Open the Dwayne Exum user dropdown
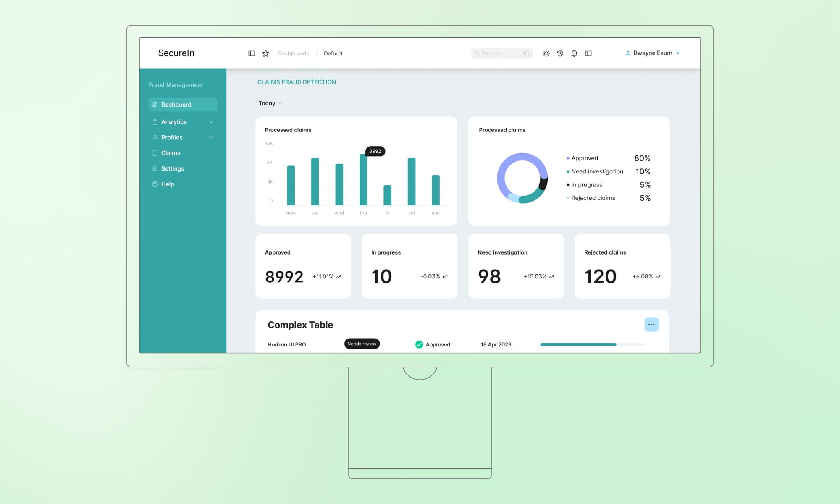The width and height of the screenshot is (840, 504). (x=652, y=53)
